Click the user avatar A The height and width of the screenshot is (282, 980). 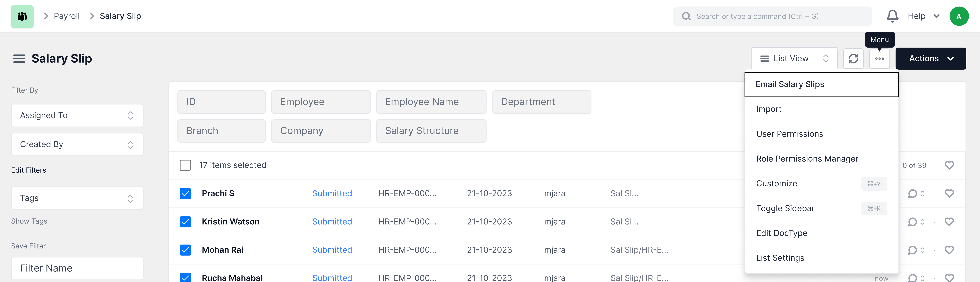click(x=959, y=16)
